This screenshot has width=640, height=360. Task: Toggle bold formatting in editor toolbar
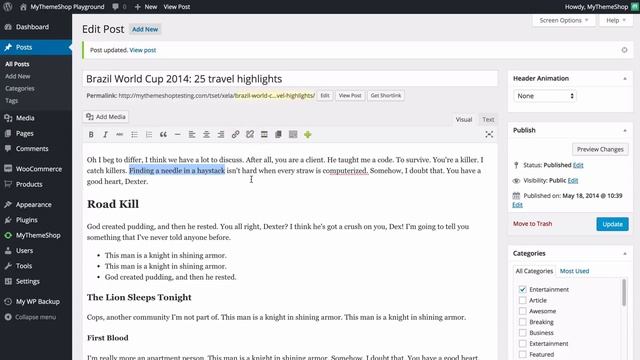coord(91,135)
